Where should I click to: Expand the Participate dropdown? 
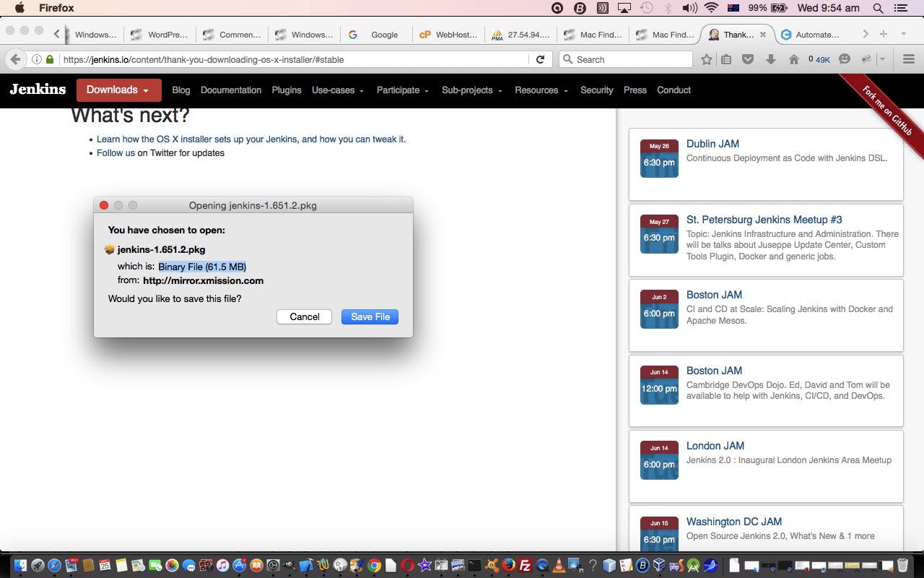(x=402, y=90)
